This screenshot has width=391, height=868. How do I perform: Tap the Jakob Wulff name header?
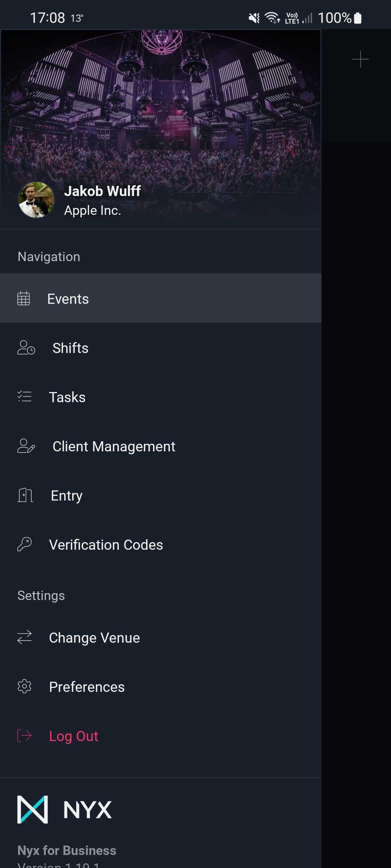[x=102, y=191]
